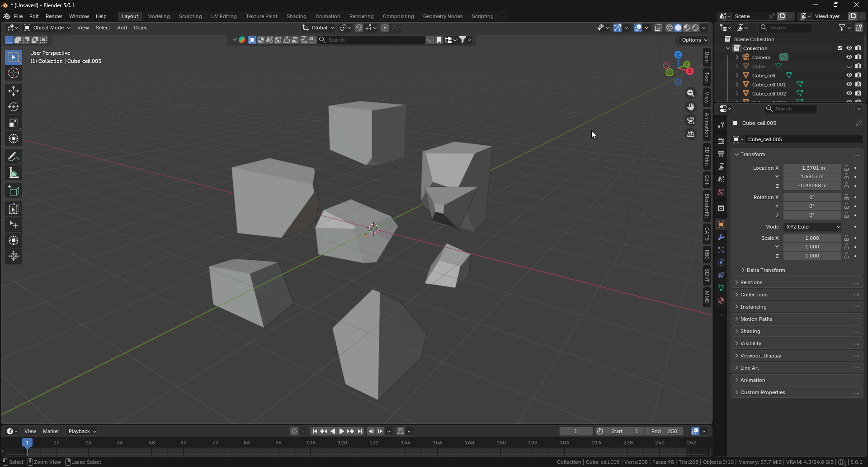Switch to the Sculpting workspace tab

190,16
